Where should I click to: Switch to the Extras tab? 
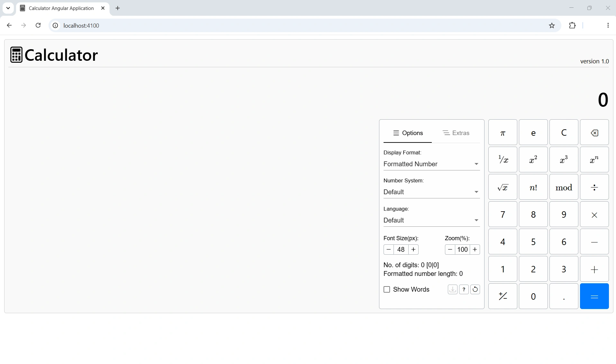(x=456, y=133)
